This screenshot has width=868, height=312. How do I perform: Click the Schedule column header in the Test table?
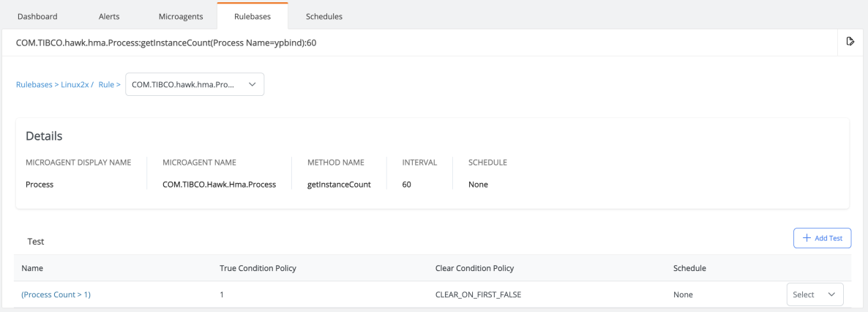tap(689, 268)
